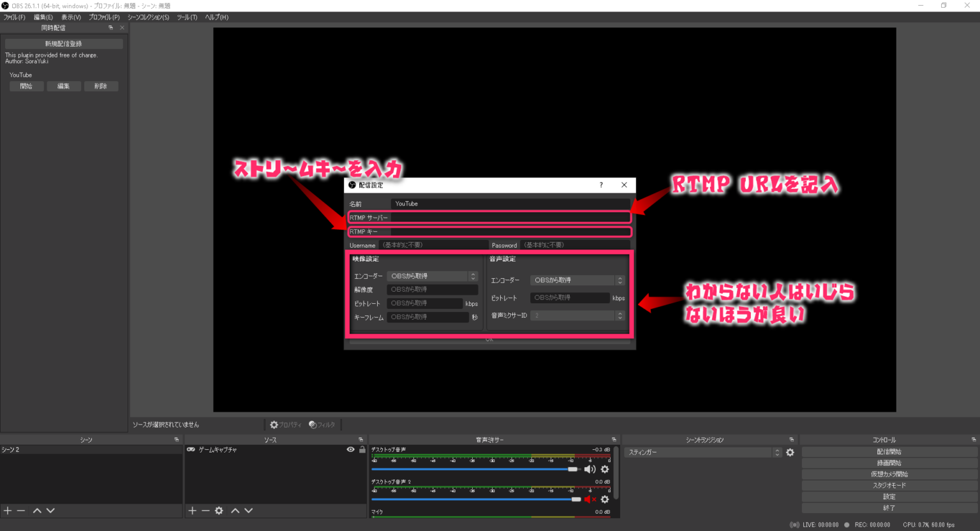Unmute デスクトップ音声 2 speaker icon
Image resolution: width=980 pixels, height=531 pixels.
point(588,499)
